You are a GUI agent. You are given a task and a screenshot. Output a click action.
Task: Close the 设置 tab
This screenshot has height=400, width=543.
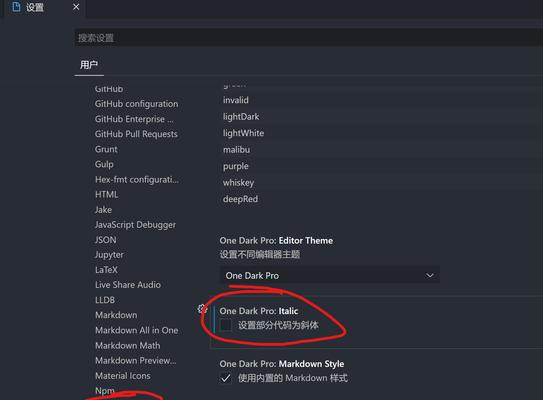(x=76, y=7)
